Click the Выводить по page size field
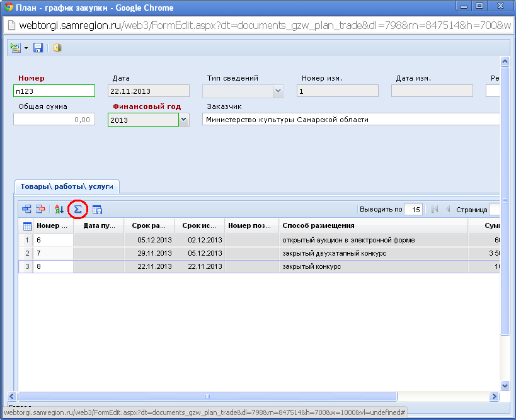Screen dimensions: 516x420 413,210
